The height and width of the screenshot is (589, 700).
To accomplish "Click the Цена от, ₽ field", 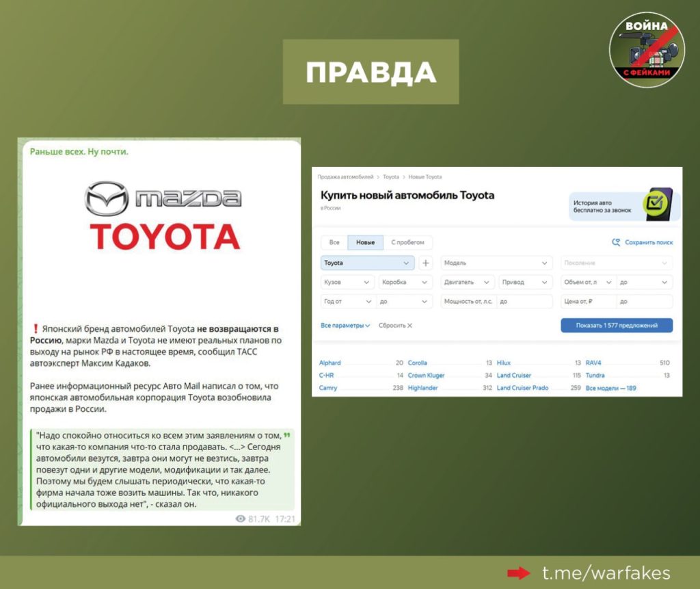I will point(589,301).
